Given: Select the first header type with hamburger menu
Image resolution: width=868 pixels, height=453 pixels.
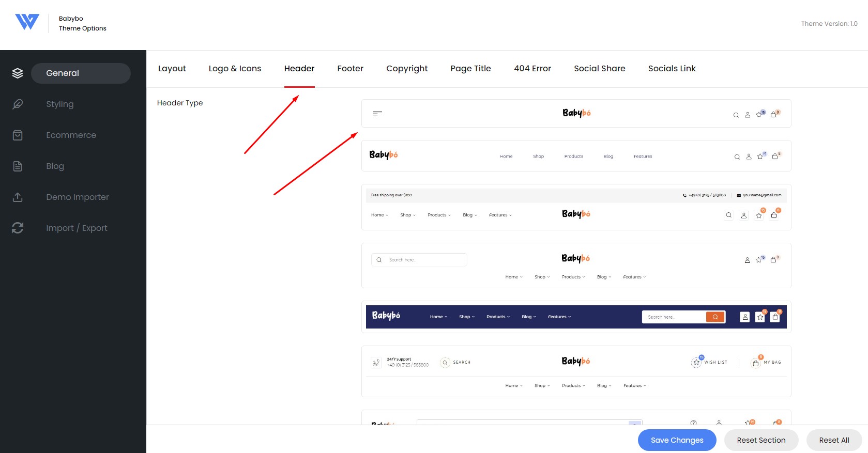Looking at the screenshot, I should 576,114.
